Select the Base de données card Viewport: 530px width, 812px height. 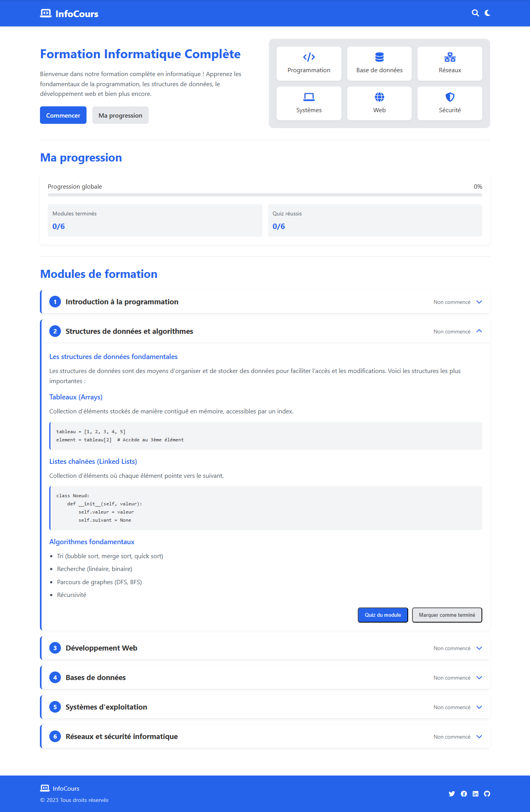[379, 64]
